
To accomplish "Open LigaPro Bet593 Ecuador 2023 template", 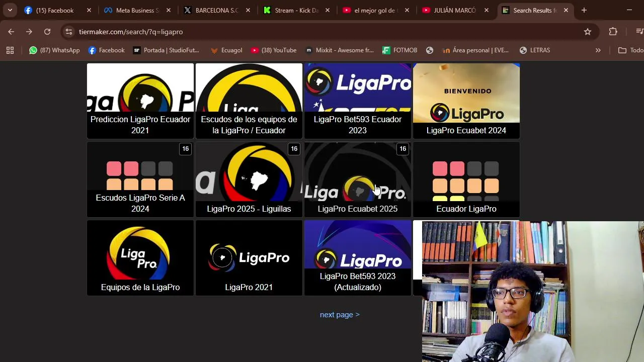I will pos(358,101).
